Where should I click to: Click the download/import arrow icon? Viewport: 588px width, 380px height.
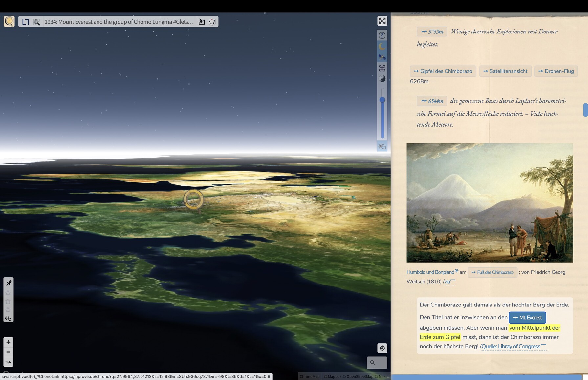(202, 22)
